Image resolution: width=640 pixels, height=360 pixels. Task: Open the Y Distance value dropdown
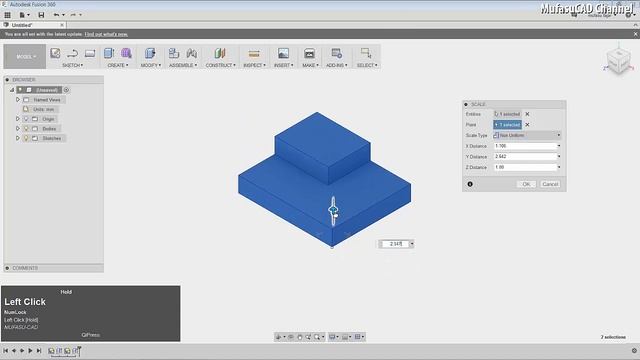point(559,156)
